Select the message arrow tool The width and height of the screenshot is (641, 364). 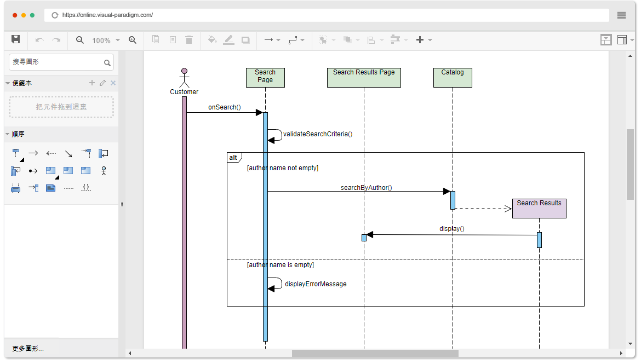pos(33,153)
